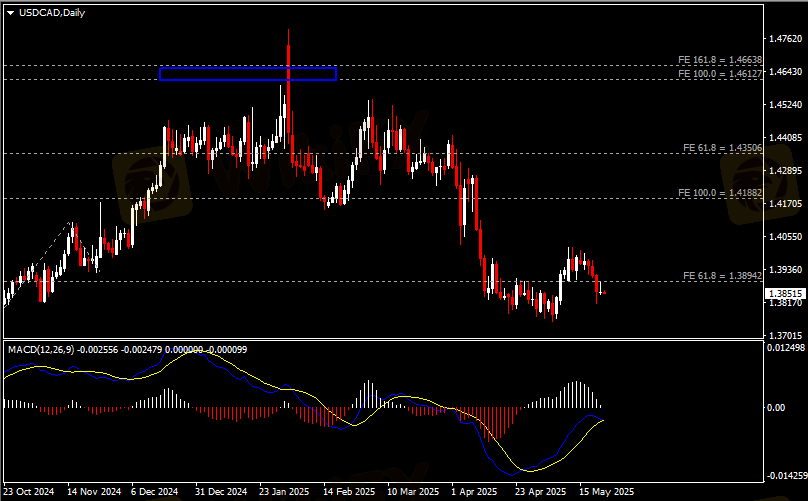808x501 pixels.
Task: Click the -0.014259 MACD scale value
Action: click(785, 476)
